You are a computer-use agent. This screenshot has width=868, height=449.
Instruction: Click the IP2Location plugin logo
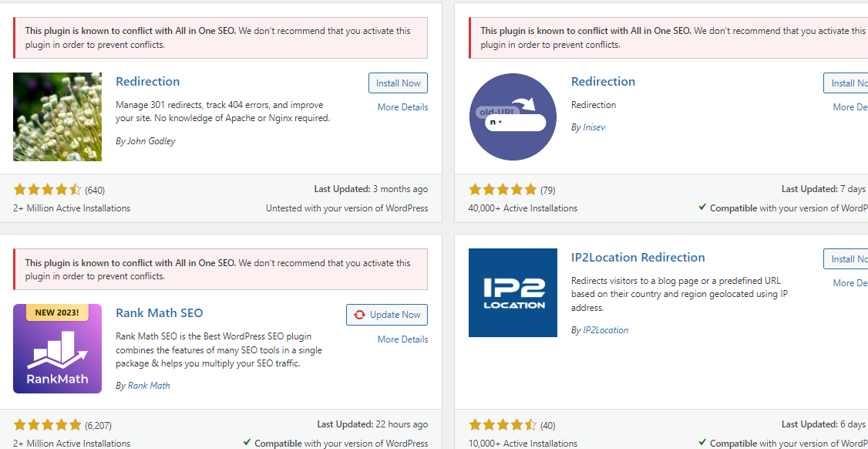click(x=513, y=292)
